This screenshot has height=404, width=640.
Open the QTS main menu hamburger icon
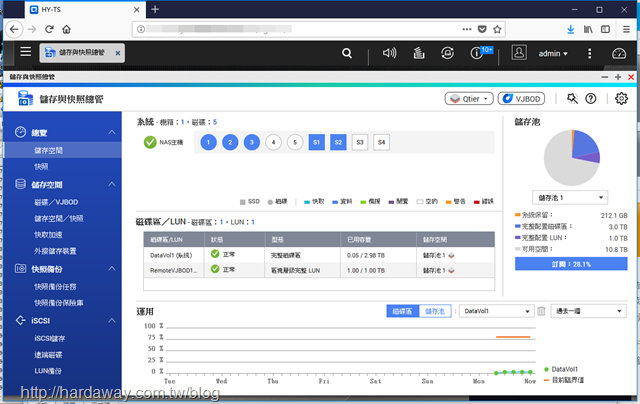(26, 52)
